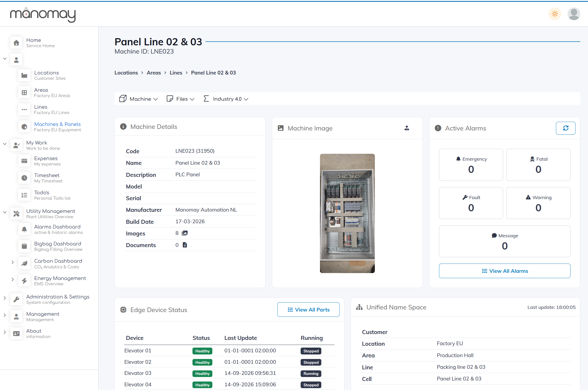
Task: Expand the Carbon Dashboard chevron
Action: [x=13, y=262]
